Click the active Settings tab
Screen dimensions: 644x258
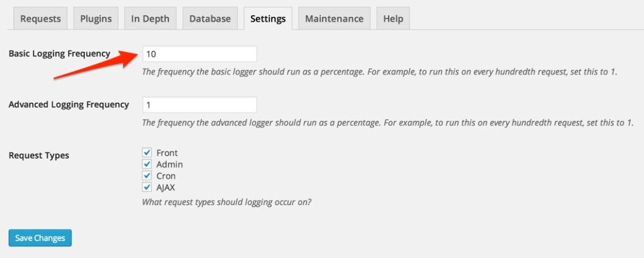[268, 19]
